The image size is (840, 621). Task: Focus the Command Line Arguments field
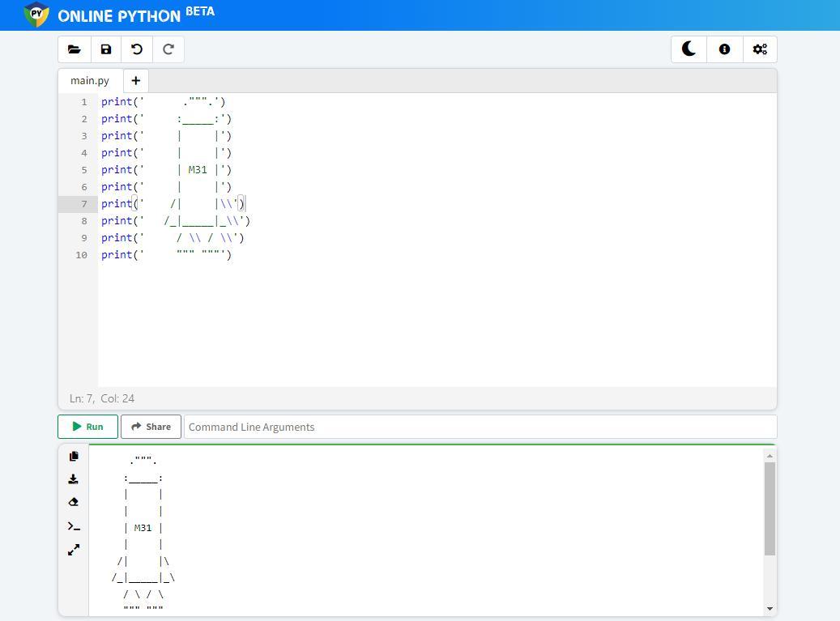pyautogui.click(x=480, y=427)
